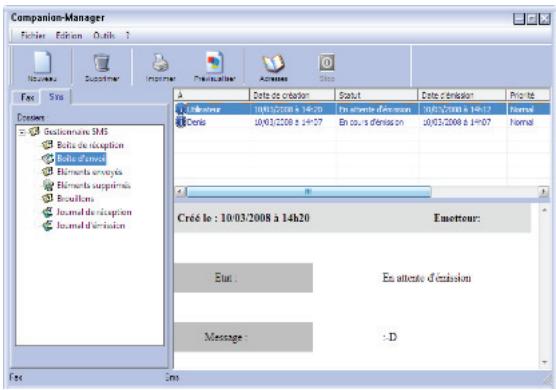
Task: Delete selected item with Supprimer trash icon
Action: coord(102,63)
